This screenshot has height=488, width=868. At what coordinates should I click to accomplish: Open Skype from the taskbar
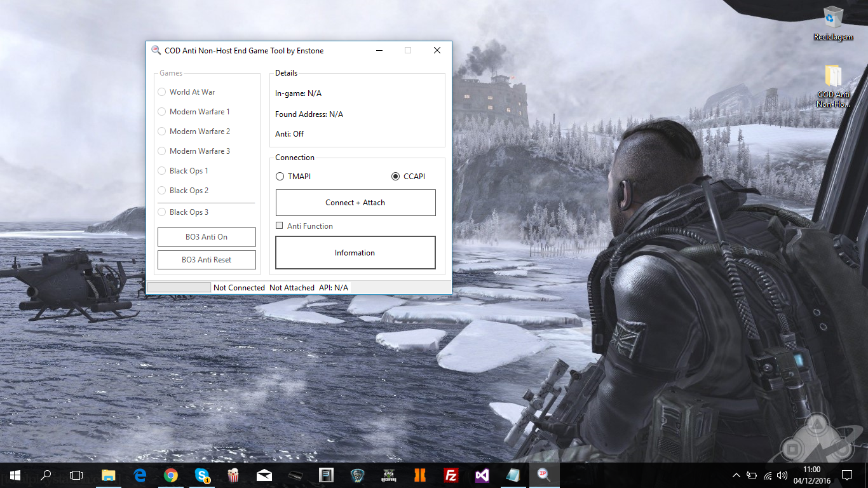pos(202,475)
